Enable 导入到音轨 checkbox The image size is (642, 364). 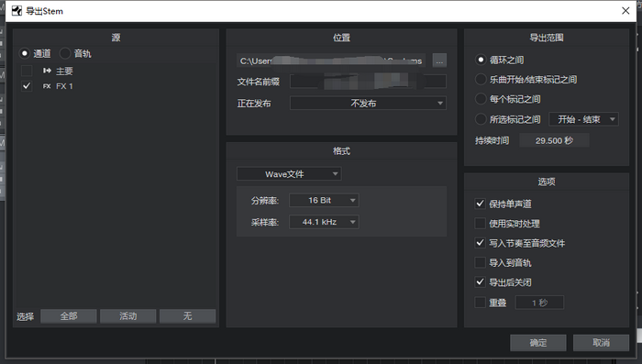pos(480,262)
